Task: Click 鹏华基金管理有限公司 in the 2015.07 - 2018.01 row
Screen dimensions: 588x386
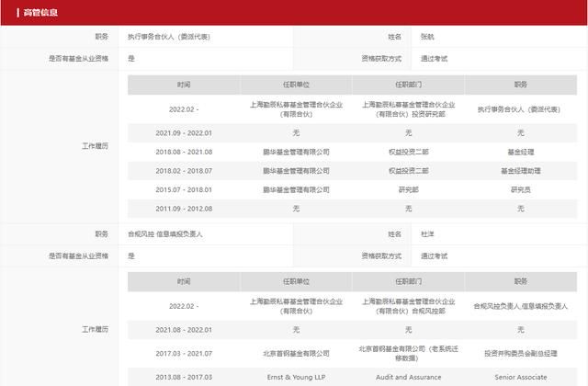Action: tap(296, 190)
